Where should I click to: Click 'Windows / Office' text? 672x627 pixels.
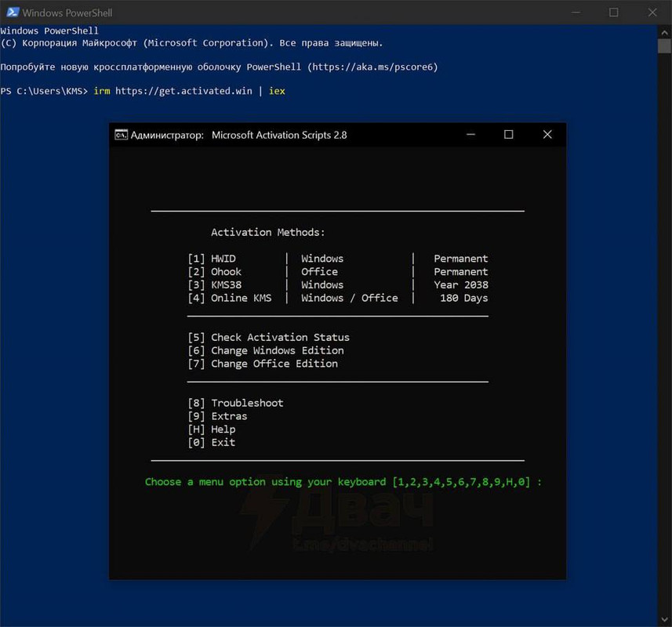pyautogui.click(x=349, y=298)
